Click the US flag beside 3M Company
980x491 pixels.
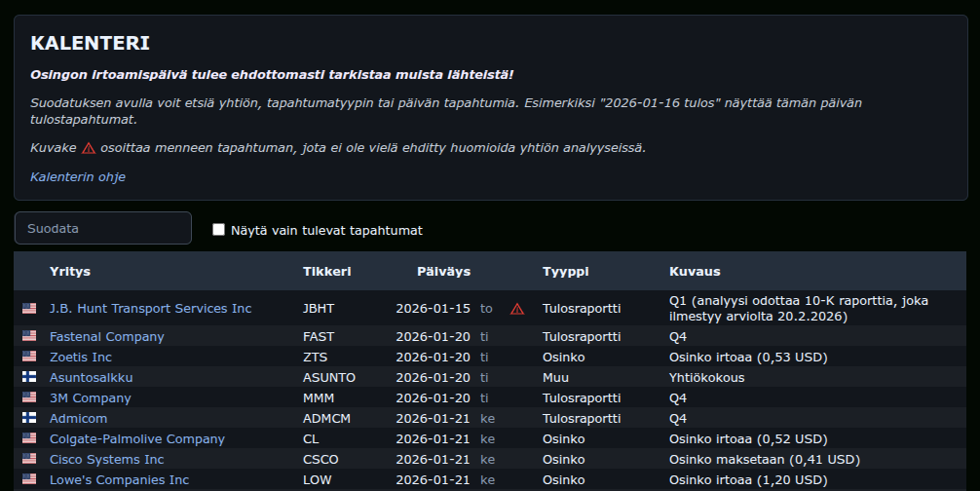pos(29,397)
